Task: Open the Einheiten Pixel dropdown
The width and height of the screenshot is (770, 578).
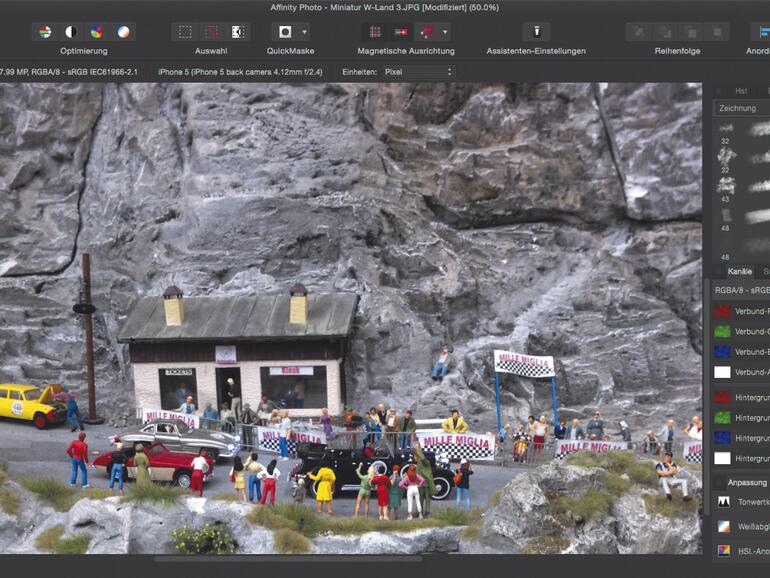Action: [x=418, y=72]
